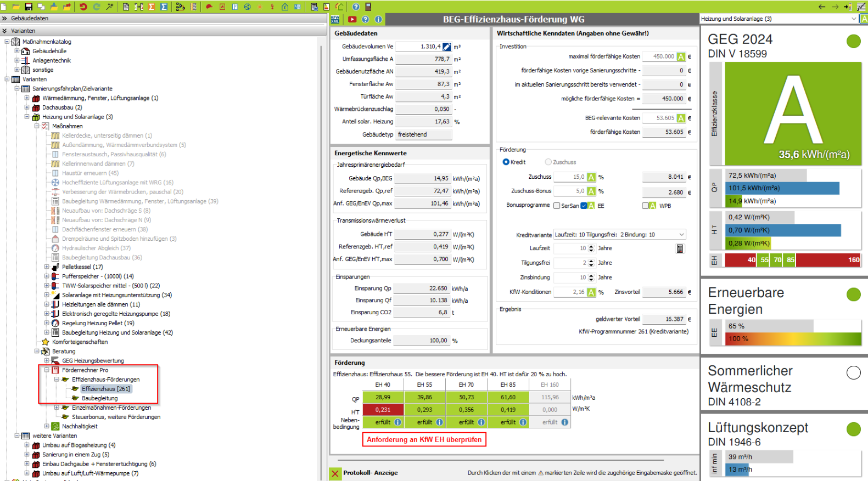
Task: Select the Zuschuss radio button
Action: coord(548,162)
